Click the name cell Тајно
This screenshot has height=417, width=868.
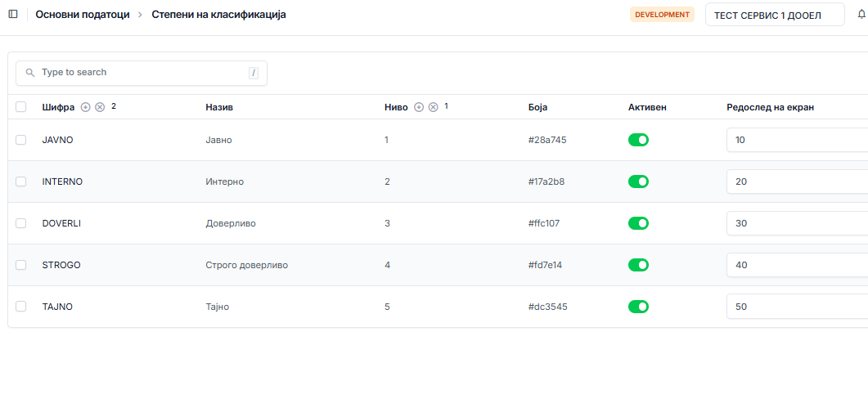[x=217, y=307]
